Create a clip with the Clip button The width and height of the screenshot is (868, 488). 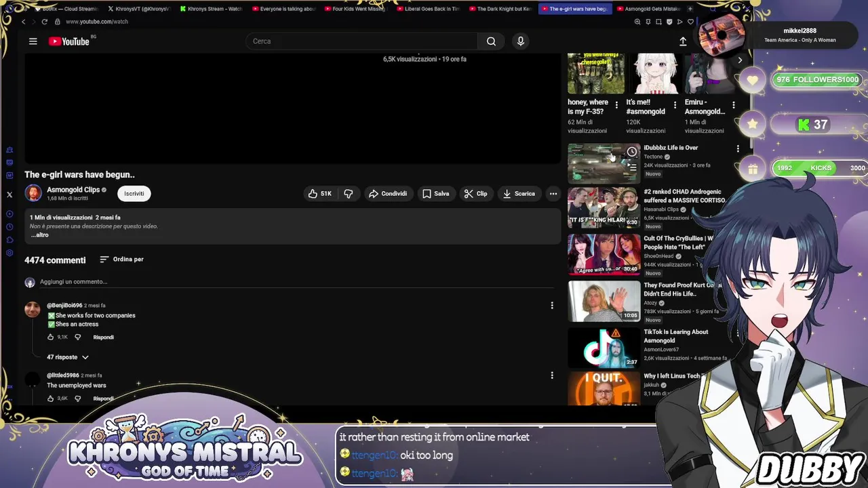[475, 194]
